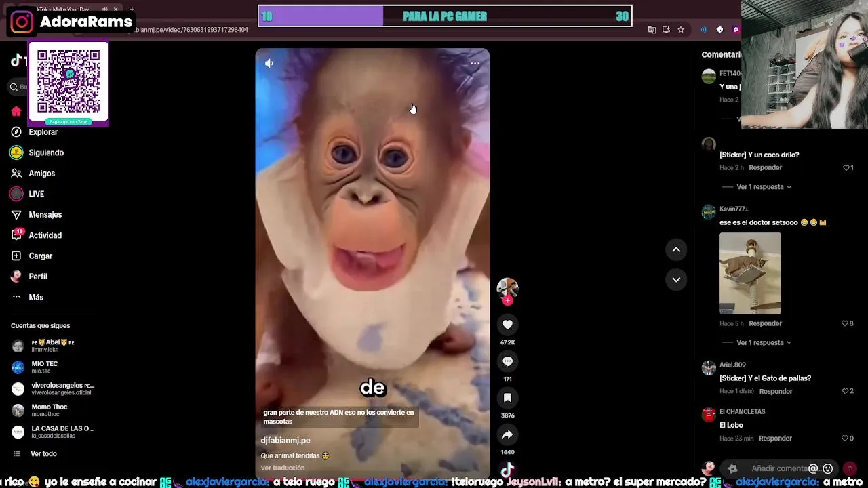Image resolution: width=868 pixels, height=488 pixels.
Task: Open the blue sound-wave browser extension
Action: pos(703,30)
